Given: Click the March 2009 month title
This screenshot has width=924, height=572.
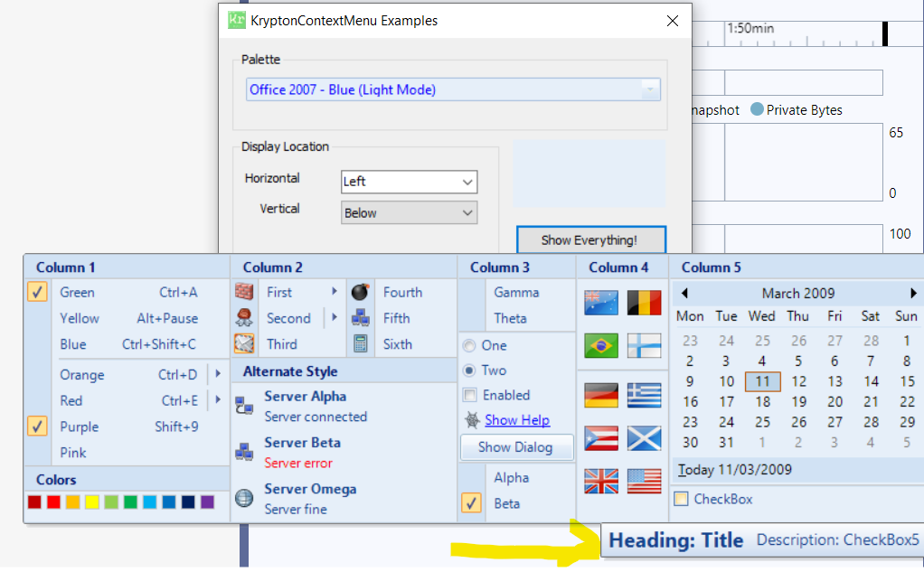Looking at the screenshot, I should coord(798,293).
